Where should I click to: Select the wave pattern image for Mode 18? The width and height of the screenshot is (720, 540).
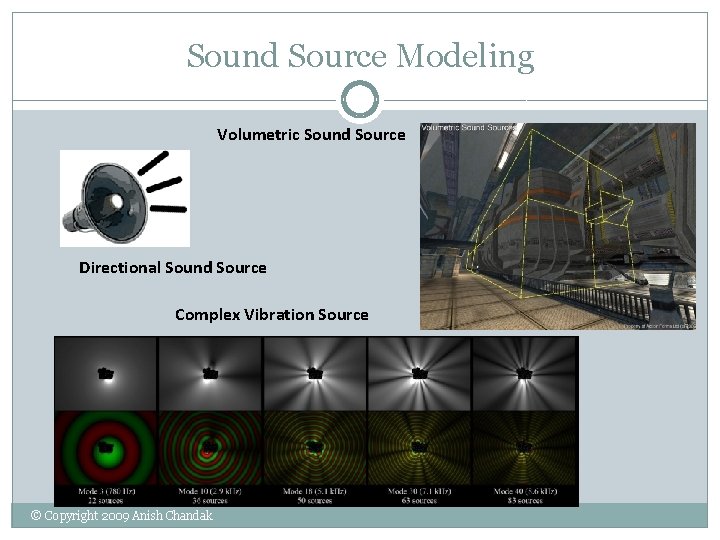(315, 448)
